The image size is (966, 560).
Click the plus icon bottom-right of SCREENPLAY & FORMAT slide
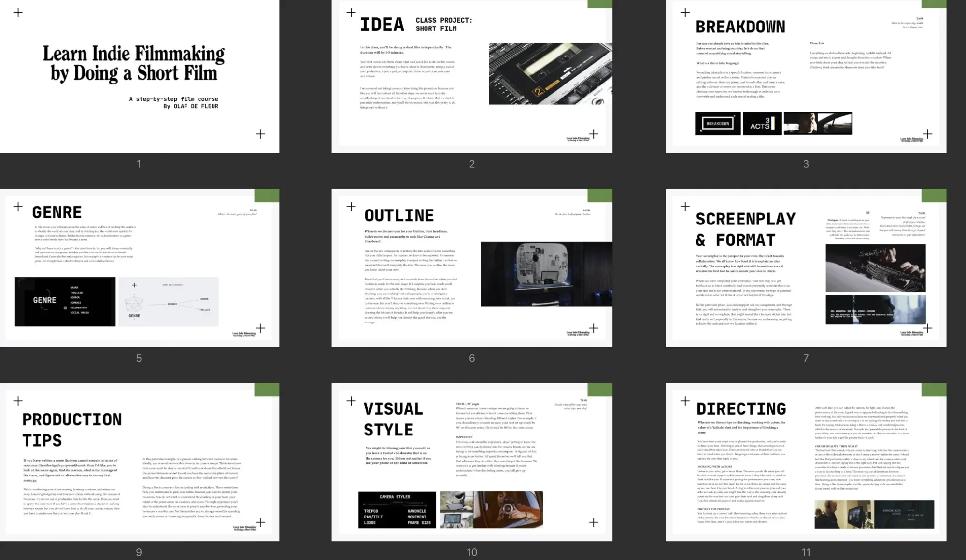click(x=927, y=328)
